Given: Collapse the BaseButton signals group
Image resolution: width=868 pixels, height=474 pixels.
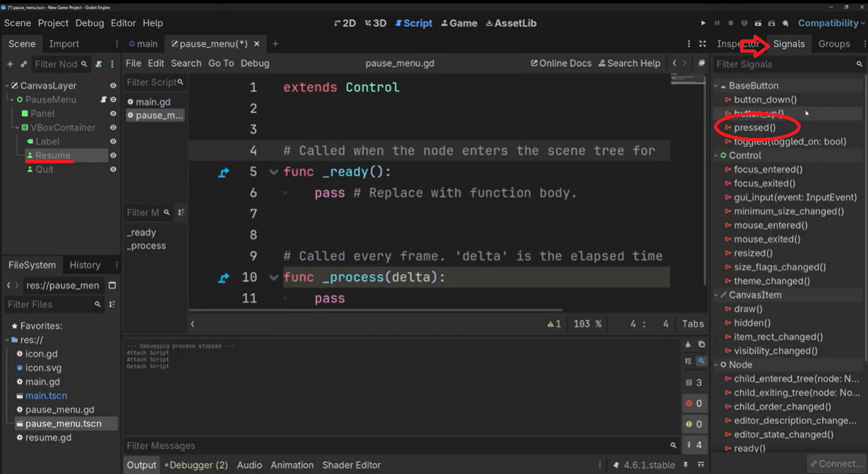Looking at the screenshot, I should pyautogui.click(x=716, y=85).
